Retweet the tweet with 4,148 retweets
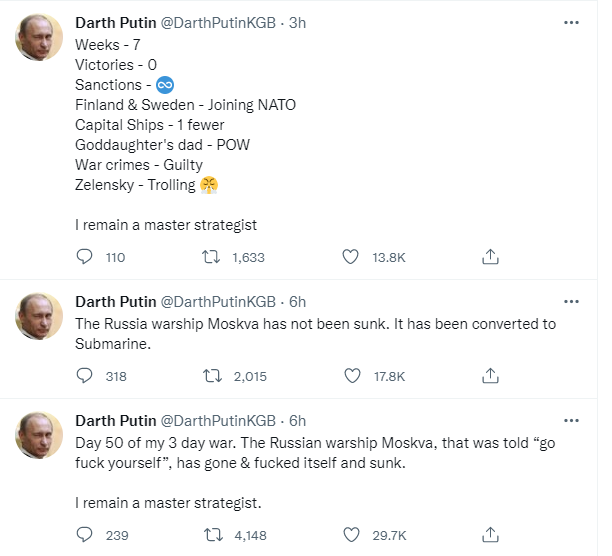The image size is (612, 556). pos(213,535)
